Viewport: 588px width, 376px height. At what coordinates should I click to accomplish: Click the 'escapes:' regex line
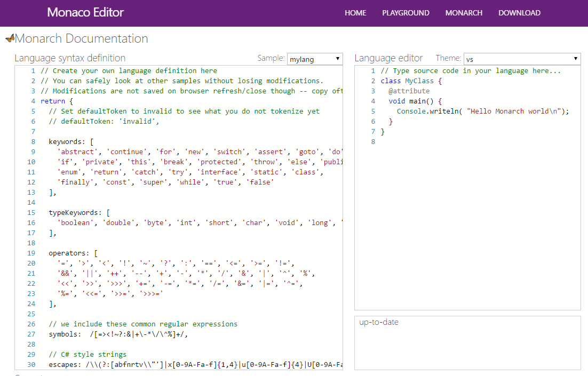pyautogui.click(x=196, y=364)
